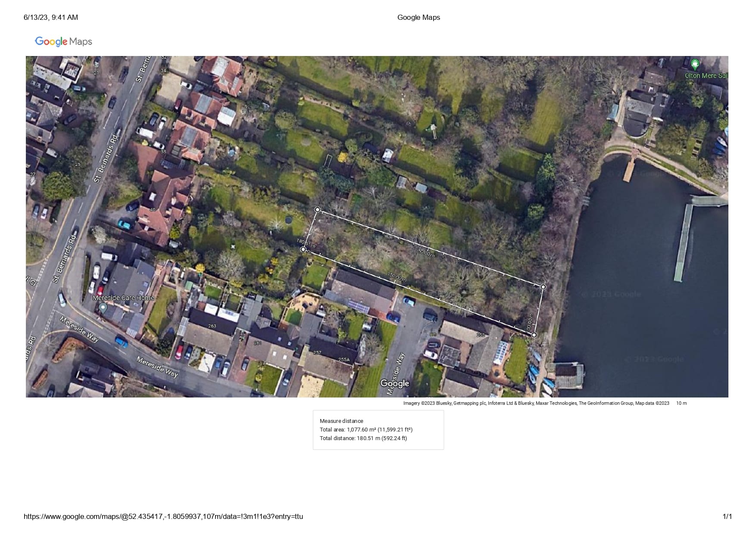756x534 pixels.
Task: Click the top-left measurement point node
Action: [x=318, y=210]
